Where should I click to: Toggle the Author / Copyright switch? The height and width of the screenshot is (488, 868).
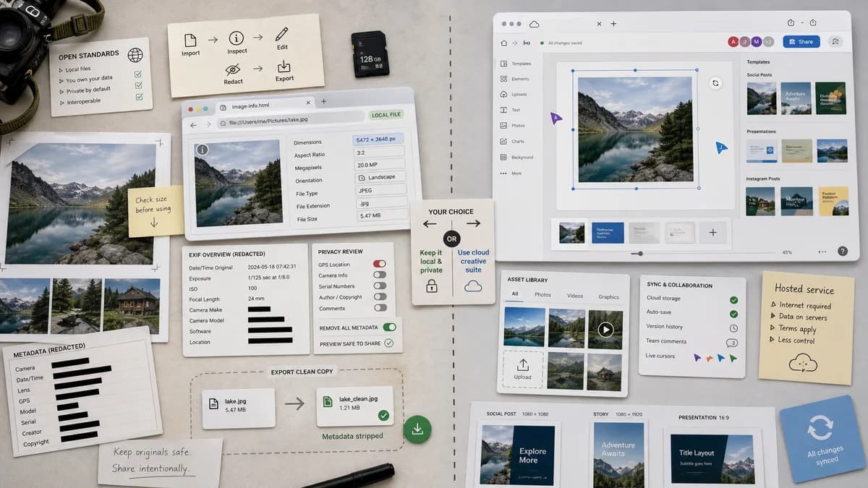pos(379,297)
